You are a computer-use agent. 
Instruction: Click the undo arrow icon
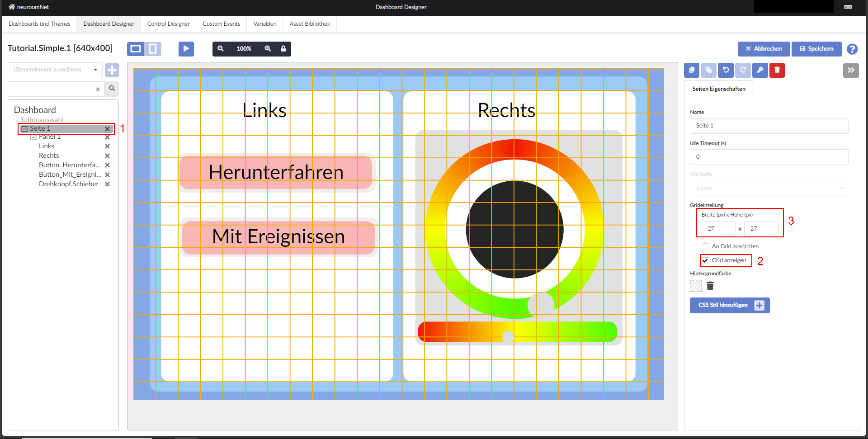click(726, 70)
